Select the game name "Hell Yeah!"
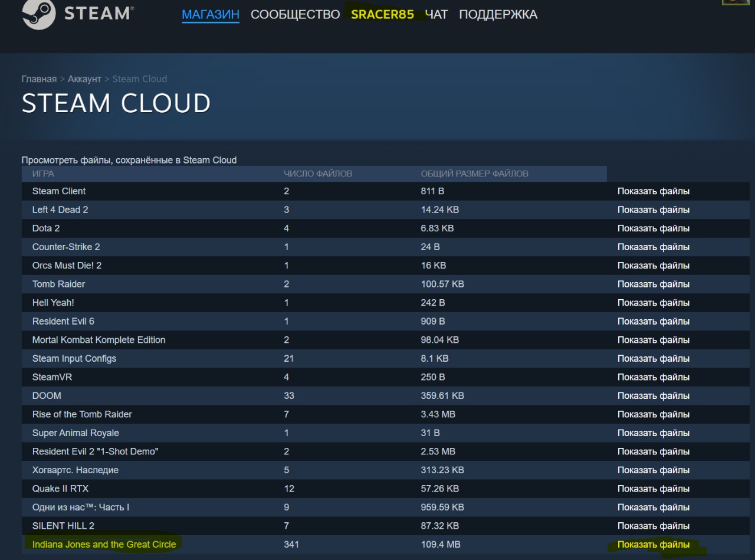Screen dimensions: 755x560 coord(53,303)
